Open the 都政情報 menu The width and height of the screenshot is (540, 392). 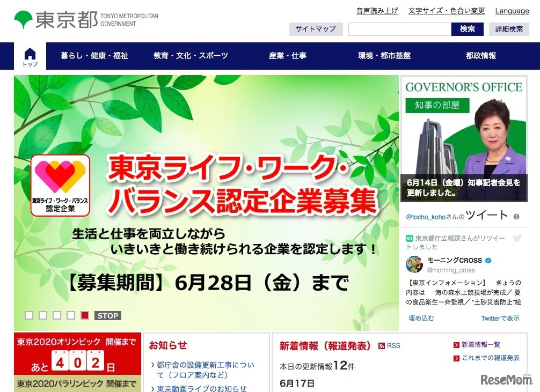tap(481, 56)
